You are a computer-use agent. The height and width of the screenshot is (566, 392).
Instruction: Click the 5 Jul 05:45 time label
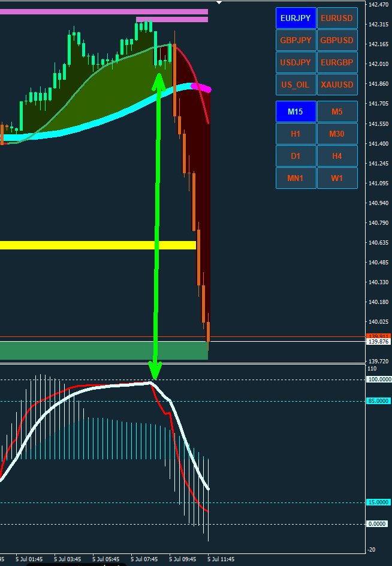[x=106, y=559]
